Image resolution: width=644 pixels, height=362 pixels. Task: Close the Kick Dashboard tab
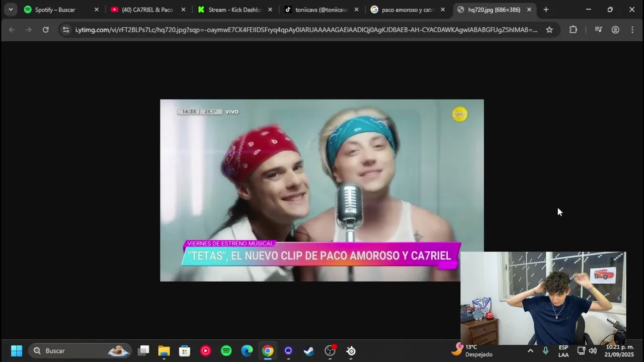click(270, 10)
